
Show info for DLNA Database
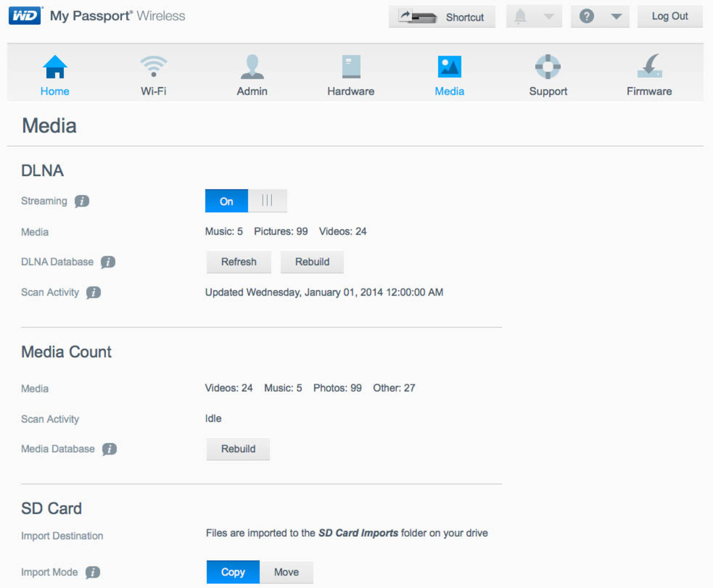108,262
